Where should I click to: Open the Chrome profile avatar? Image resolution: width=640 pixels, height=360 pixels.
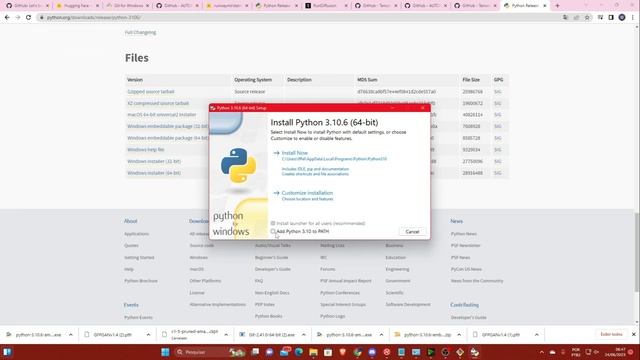[x=622, y=18]
